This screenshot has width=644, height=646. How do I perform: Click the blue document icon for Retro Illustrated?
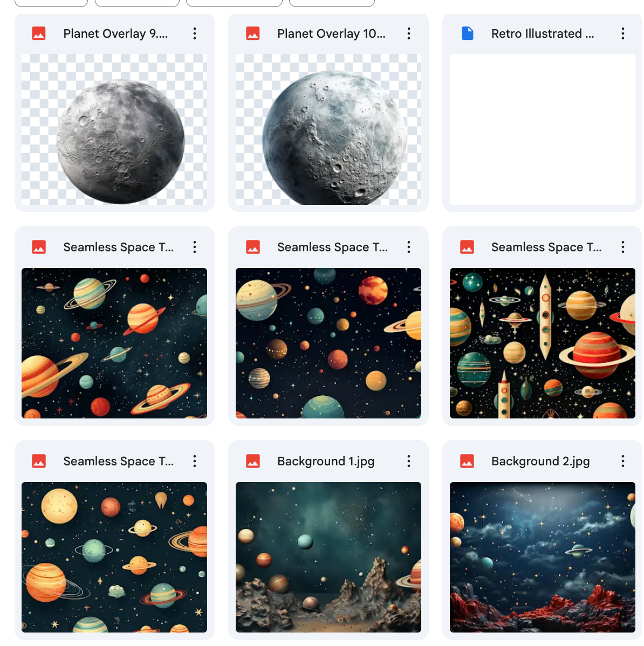click(467, 33)
